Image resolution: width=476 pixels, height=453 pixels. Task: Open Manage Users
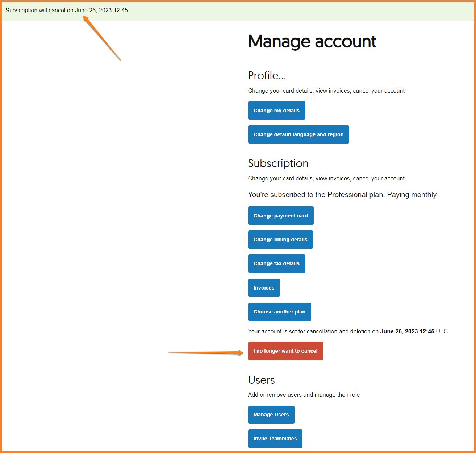pyautogui.click(x=271, y=415)
